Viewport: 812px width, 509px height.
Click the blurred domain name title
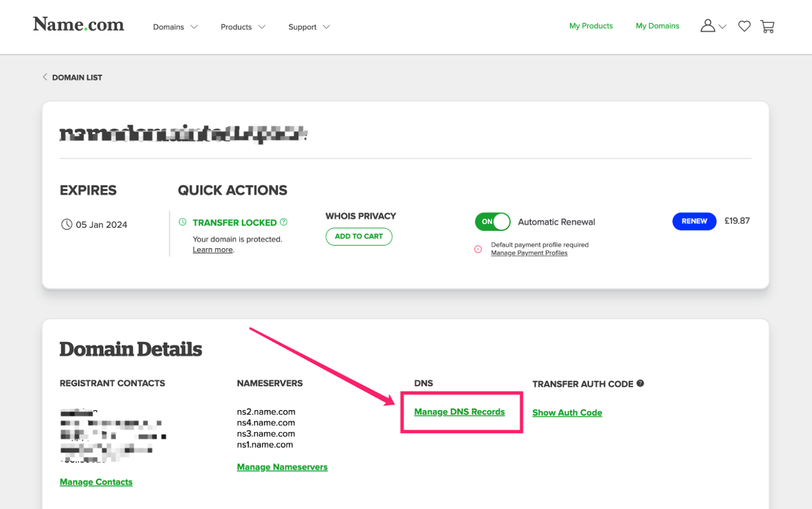click(x=183, y=134)
